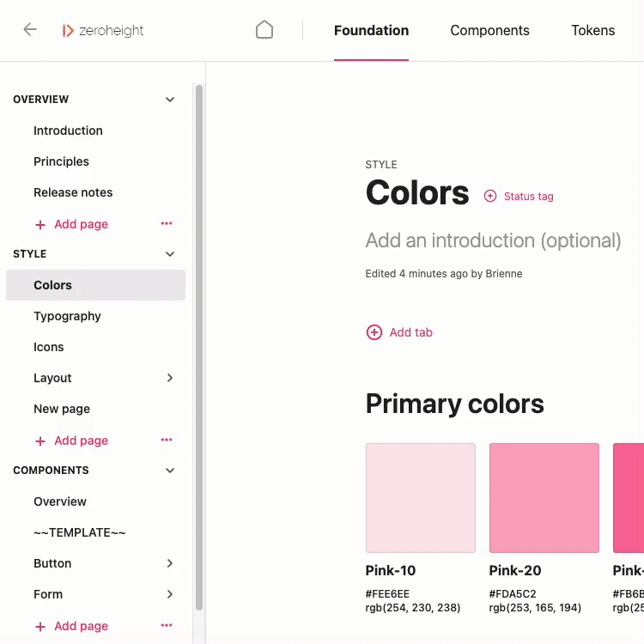Click Add page text under Components section
Image resolution: width=644 pixels, height=644 pixels.
pos(82,626)
